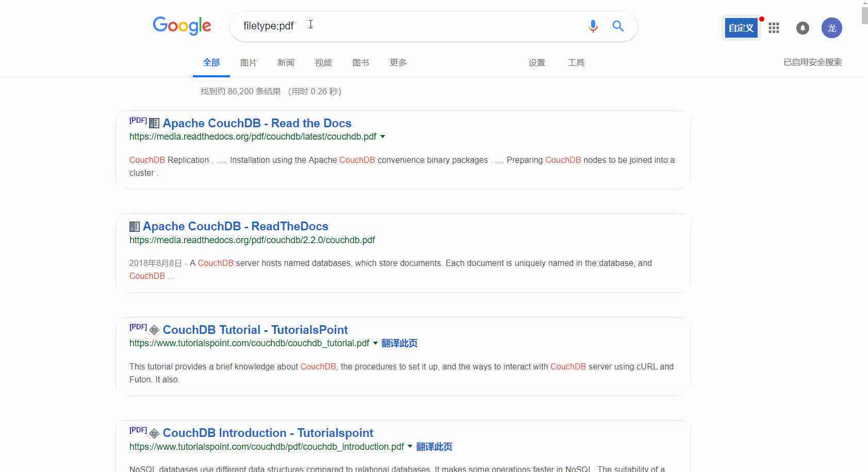Switch to the 新闻 tab
Screen dimensions: 868x472
(286, 62)
